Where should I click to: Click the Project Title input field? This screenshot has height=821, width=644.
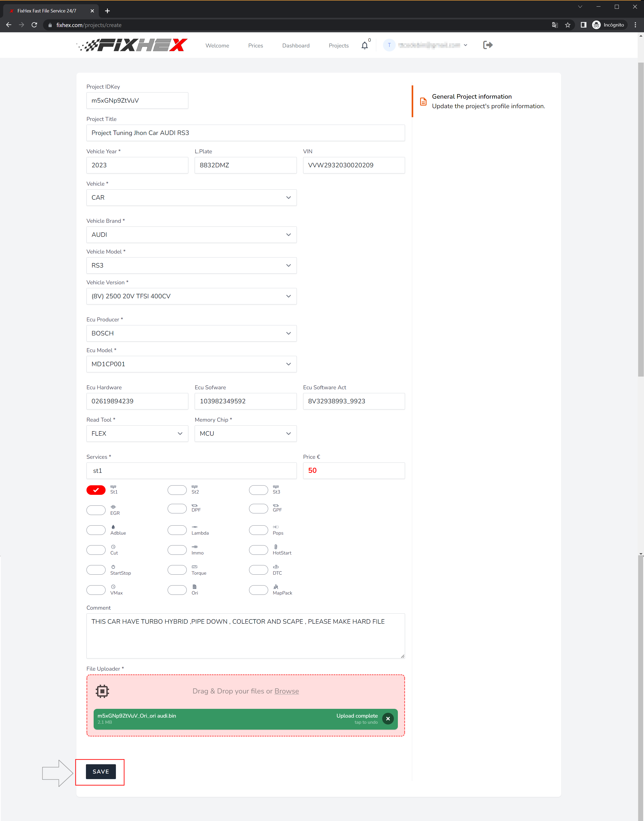(245, 133)
